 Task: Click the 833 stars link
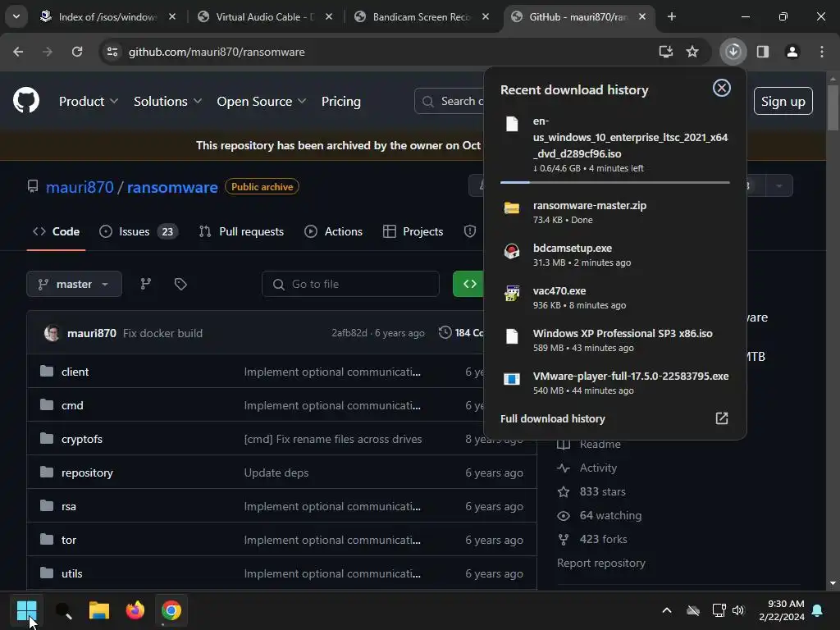602,491
